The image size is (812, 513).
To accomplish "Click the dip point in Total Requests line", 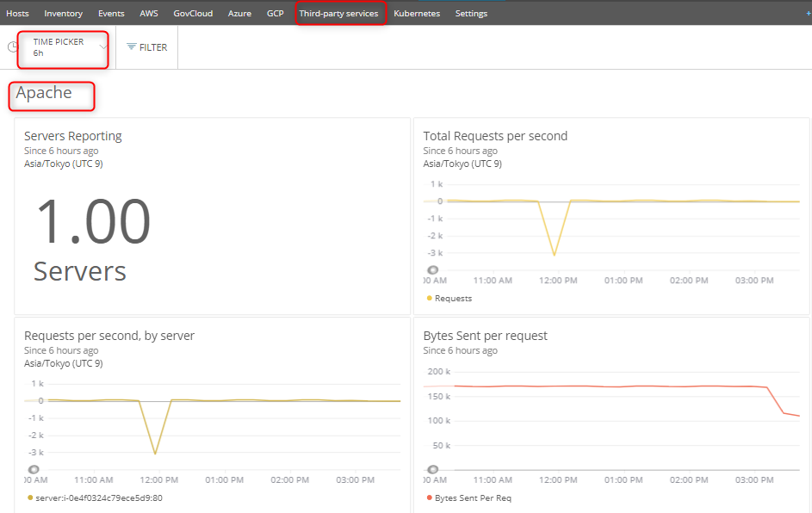I will [x=555, y=254].
